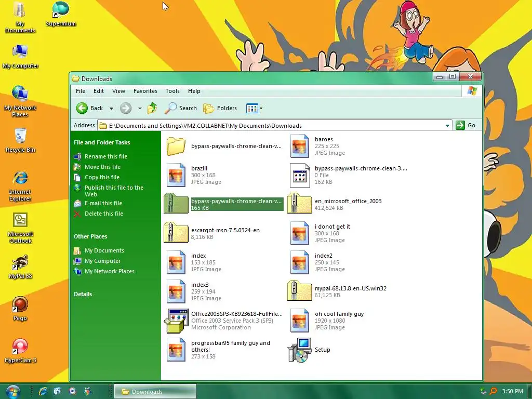The image size is (532, 399).
Task: Select the index3 JPEG image icon
Action: (x=176, y=292)
